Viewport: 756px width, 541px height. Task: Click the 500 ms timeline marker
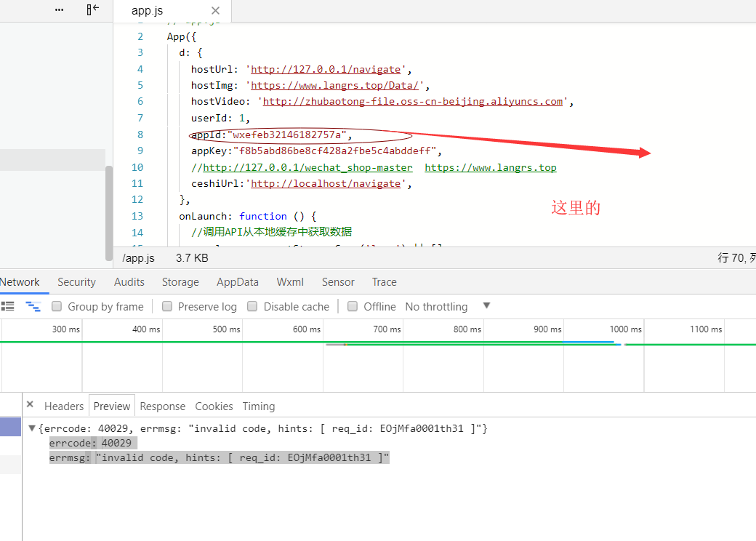(226, 329)
